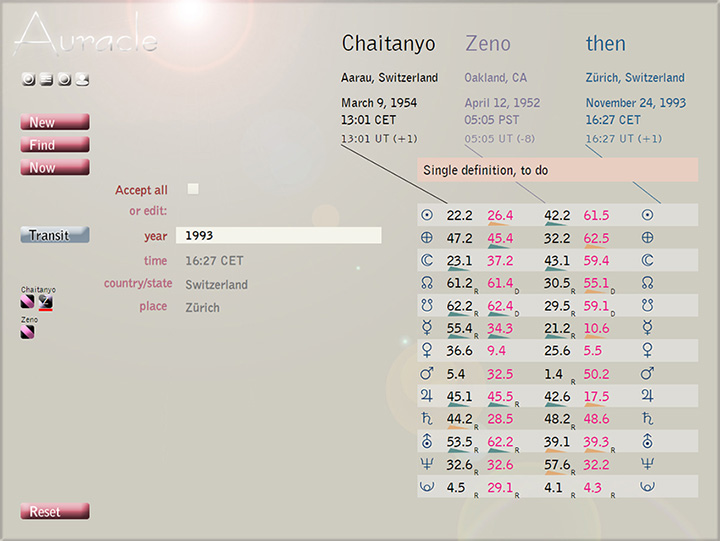Click the left Venus symbol in the table
This screenshot has height=541, width=720.
coord(427,350)
